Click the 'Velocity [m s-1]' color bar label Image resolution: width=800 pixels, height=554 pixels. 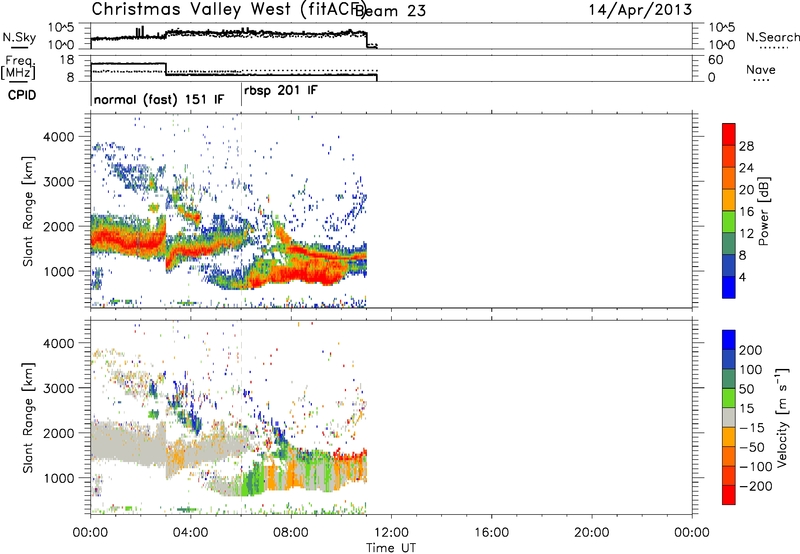781,418
